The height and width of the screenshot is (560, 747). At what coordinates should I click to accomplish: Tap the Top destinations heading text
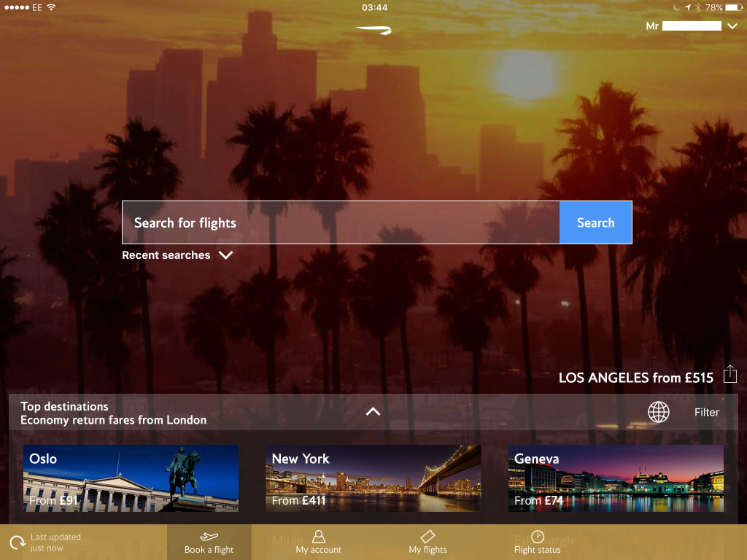[64, 406]
